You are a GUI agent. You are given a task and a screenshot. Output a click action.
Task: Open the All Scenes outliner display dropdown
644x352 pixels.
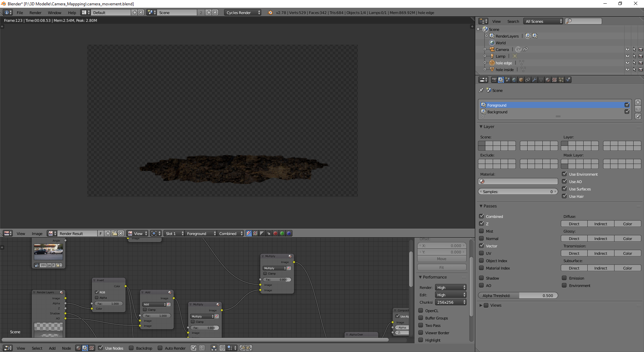[544, 21]
